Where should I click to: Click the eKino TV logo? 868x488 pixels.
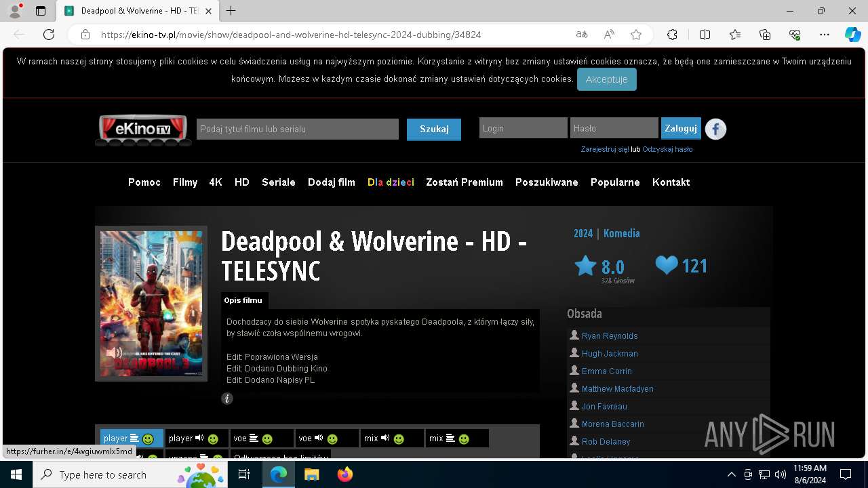(x=142, y=129)
